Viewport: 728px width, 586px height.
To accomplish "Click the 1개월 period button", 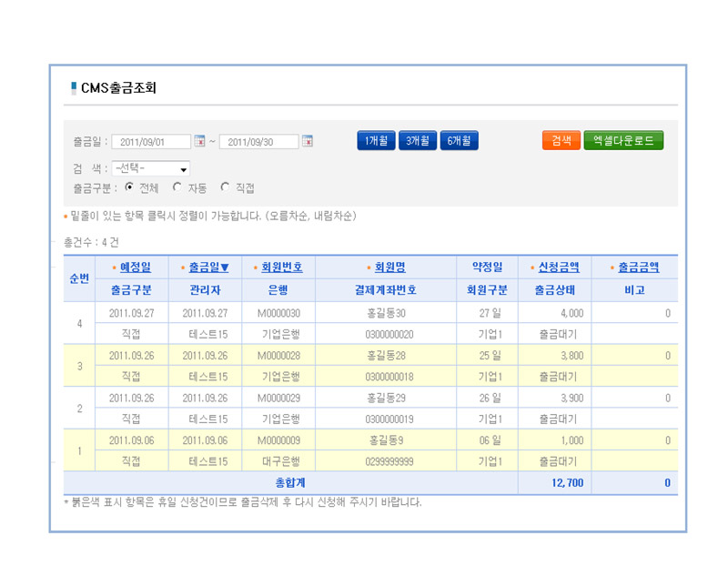I will (376, 141).
